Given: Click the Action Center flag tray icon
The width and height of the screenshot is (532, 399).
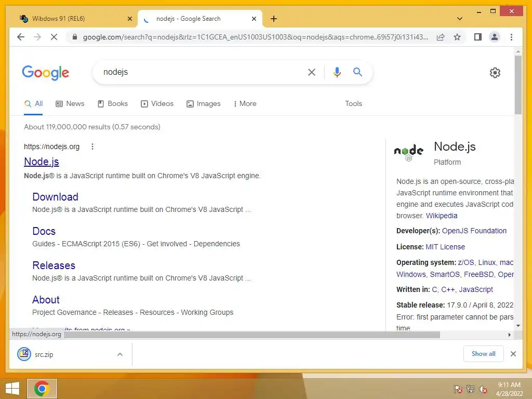Looking at the screenshot, I should (458, 389).
